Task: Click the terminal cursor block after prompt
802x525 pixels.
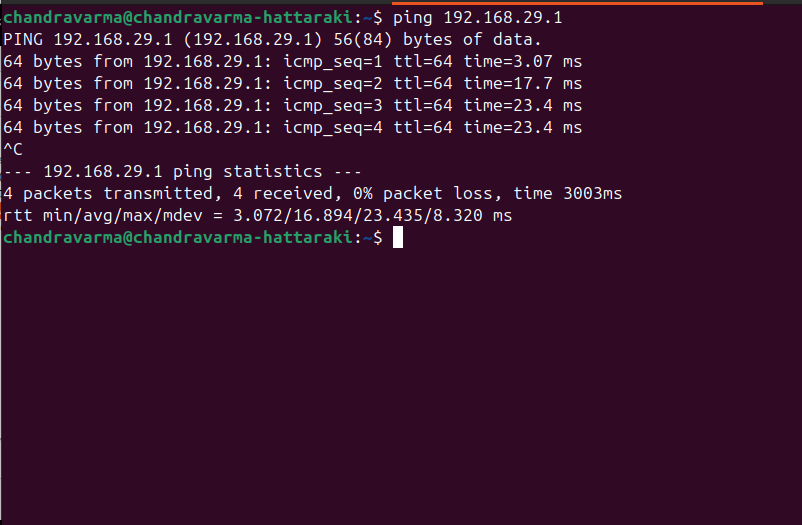Action: 398,237
